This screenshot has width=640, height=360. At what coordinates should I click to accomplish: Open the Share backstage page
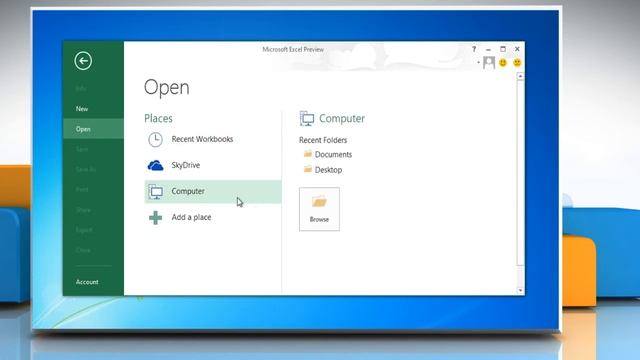click(x=83, y=210)
